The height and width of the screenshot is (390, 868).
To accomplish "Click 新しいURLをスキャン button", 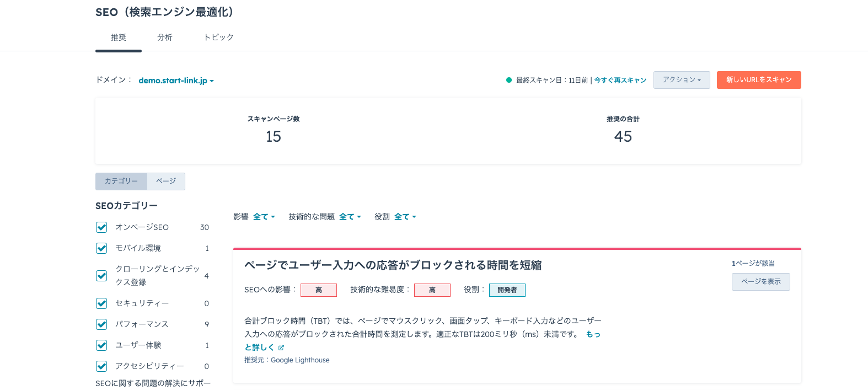I will click(x=759, y=80).
